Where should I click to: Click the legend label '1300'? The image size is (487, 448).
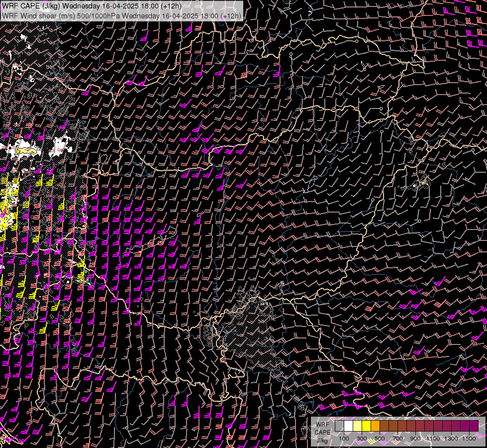(451, 439)
